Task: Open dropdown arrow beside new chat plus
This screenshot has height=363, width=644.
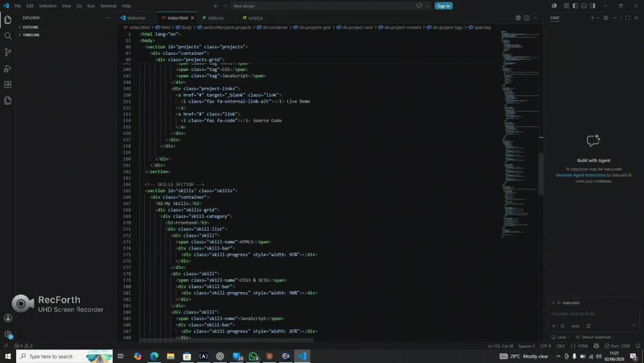Action: coord(598,17)
